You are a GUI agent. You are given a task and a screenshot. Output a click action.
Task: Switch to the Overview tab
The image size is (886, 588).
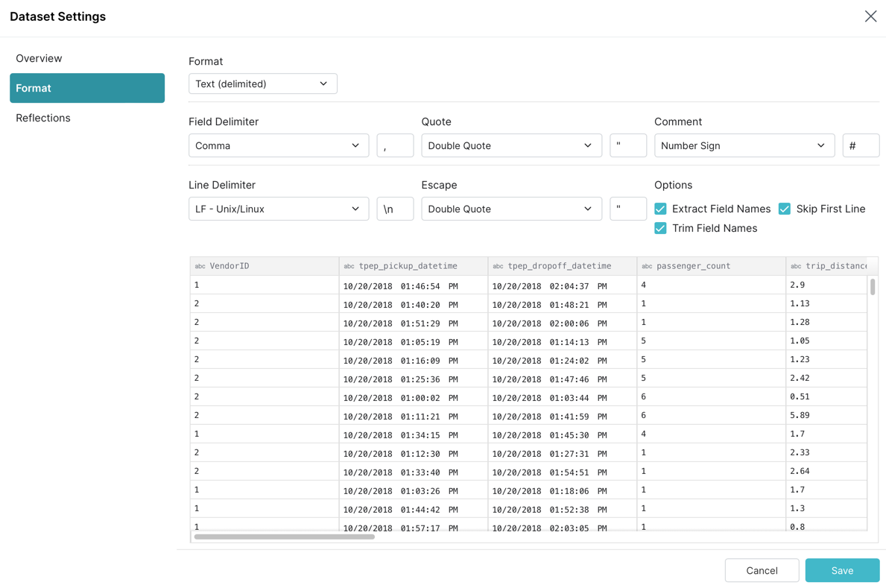pos(39,58)
